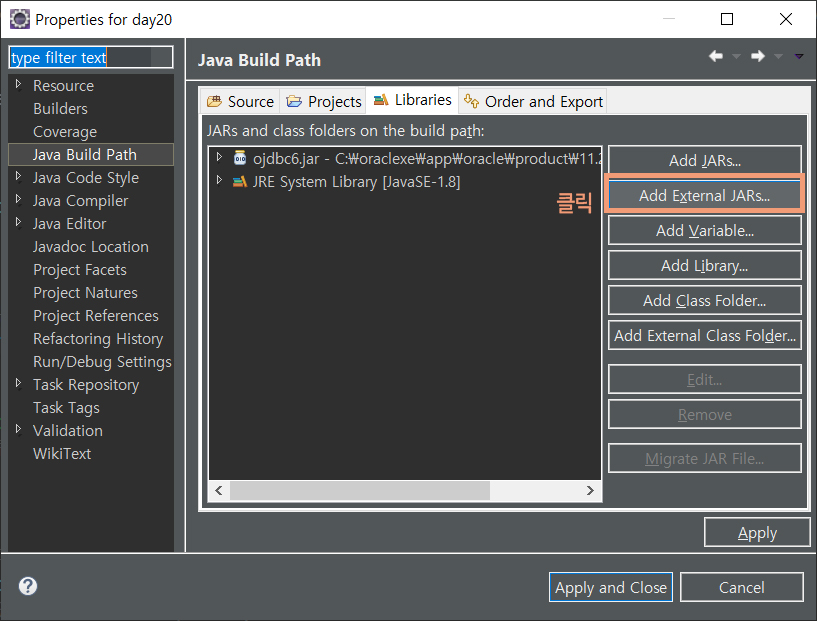Open the forward history dropdown arrow
The width and height of the screenshot is (817, 621).
778,56
